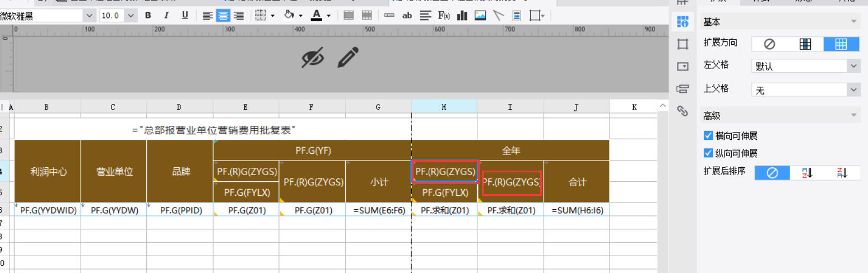Screen dimensions: 868x273
Task: Insert a sub-report element
Action: (517, 15)
